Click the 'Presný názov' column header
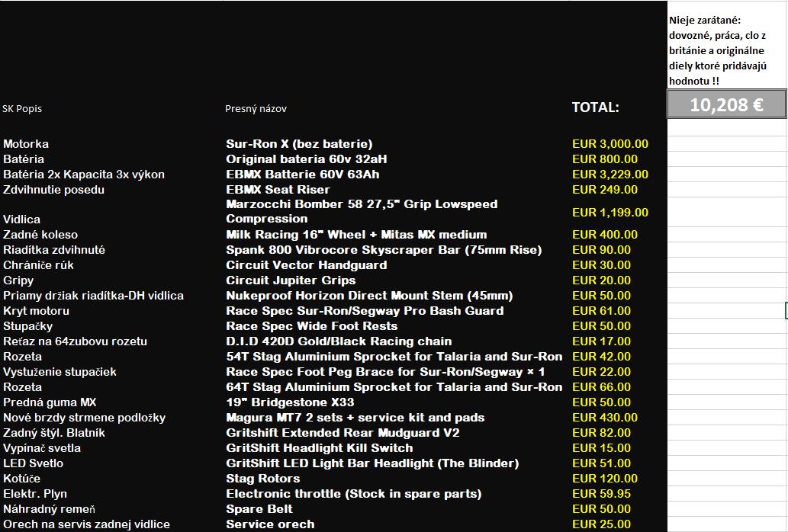The height and width of the screenshot is (532, 788). click(256, 108)
